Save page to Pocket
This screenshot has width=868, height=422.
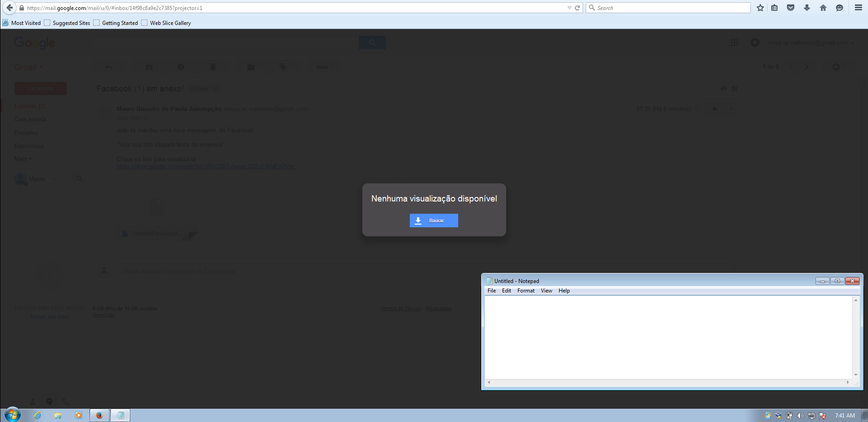point(791,8)
